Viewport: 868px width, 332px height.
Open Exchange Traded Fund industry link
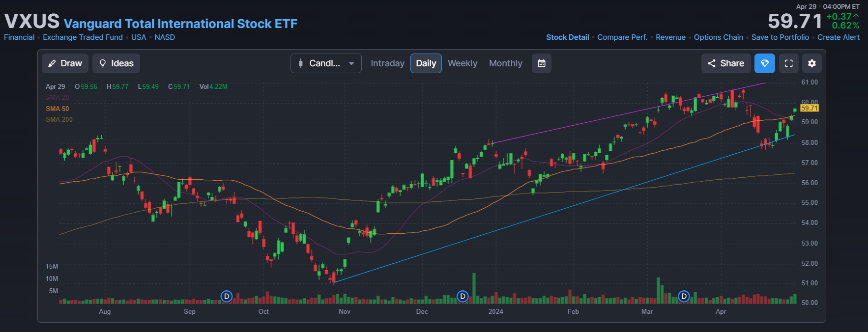83,37
